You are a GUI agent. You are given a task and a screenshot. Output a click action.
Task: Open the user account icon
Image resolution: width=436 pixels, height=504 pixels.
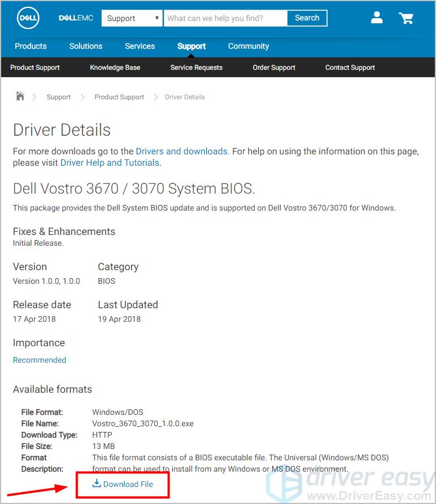coord(376,18)
